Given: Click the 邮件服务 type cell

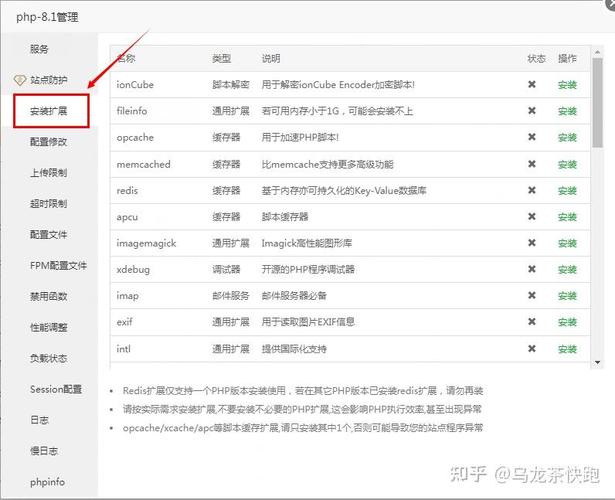Looking at the screenshot, I should point(231,296).
